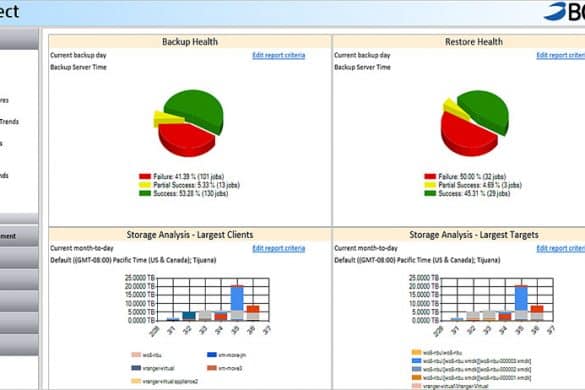Click 'Backup Server Time' in Backup Health
The width and height of the screenshot is (585, 390).
[x=78, y=67]
